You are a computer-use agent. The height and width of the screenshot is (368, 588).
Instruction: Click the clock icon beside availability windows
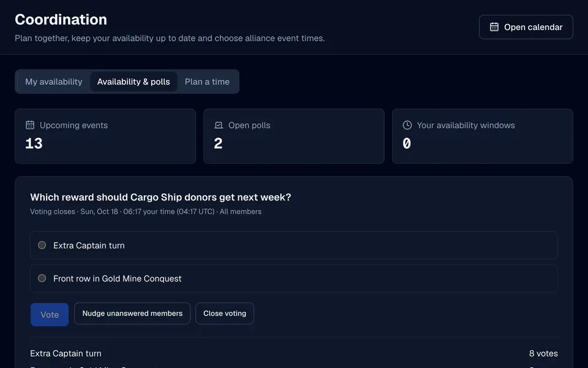pyautogui.click(x=407, y=125)
